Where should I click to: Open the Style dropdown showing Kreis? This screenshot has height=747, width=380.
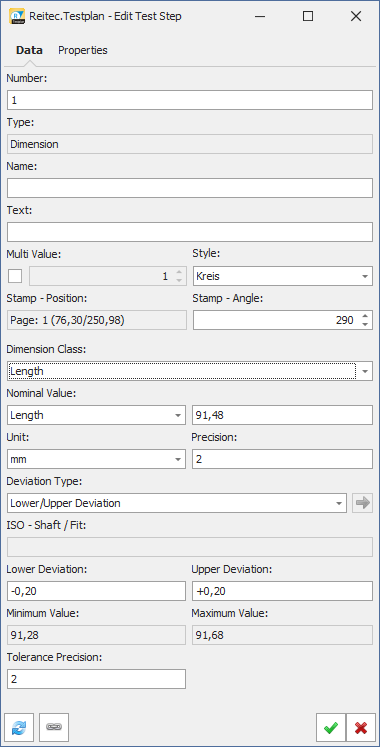tap(283, 276)
